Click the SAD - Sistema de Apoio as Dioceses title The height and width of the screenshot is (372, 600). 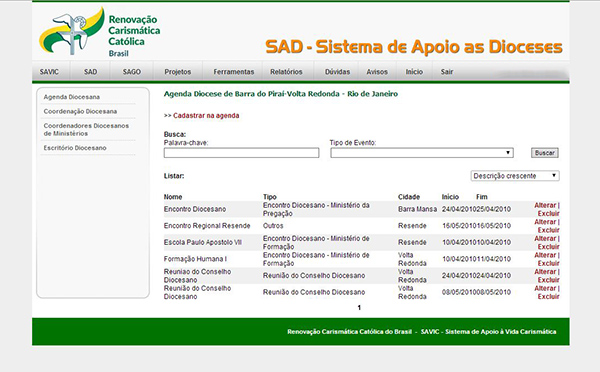[414, 47]
